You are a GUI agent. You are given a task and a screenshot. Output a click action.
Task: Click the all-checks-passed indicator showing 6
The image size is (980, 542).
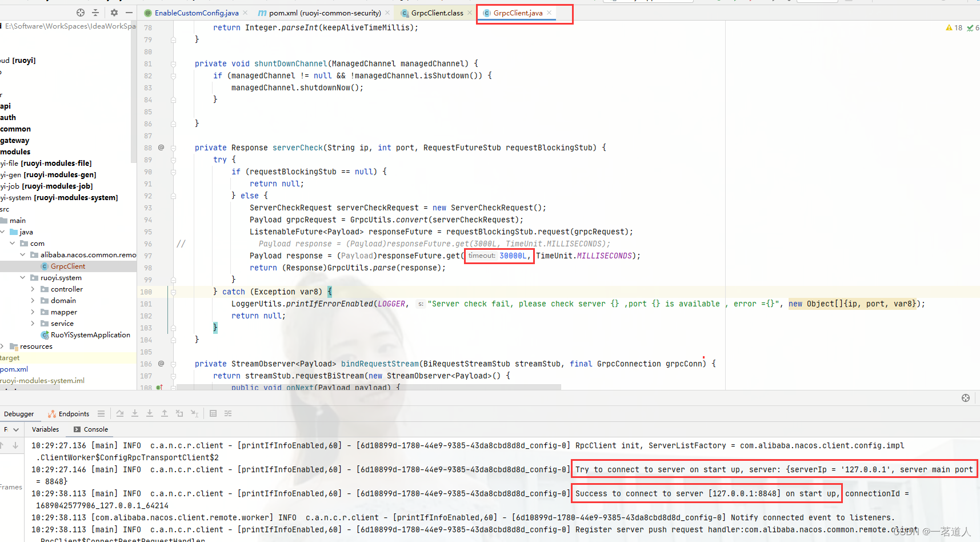click(973, 27)
